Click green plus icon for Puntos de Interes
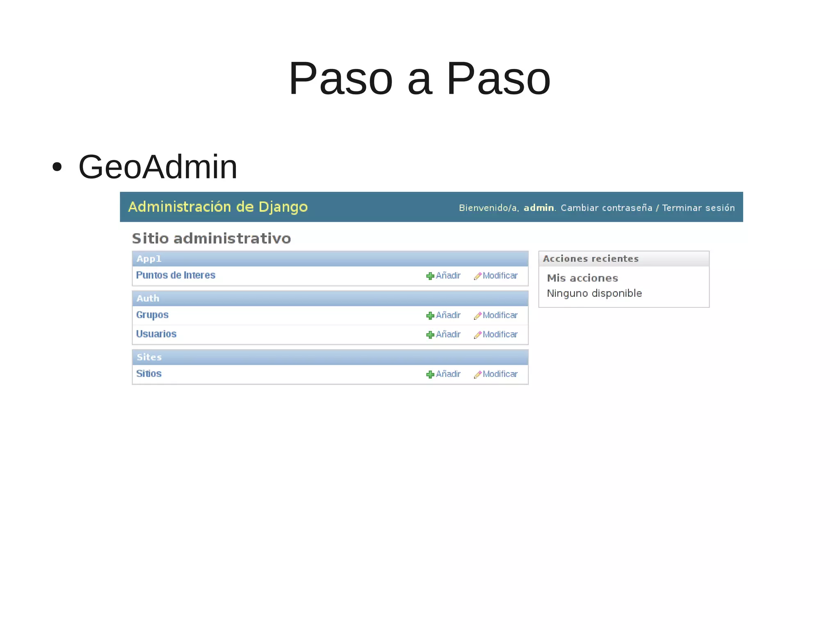Image resolution: width=840 pixels, height=630 pixels. 430,276
